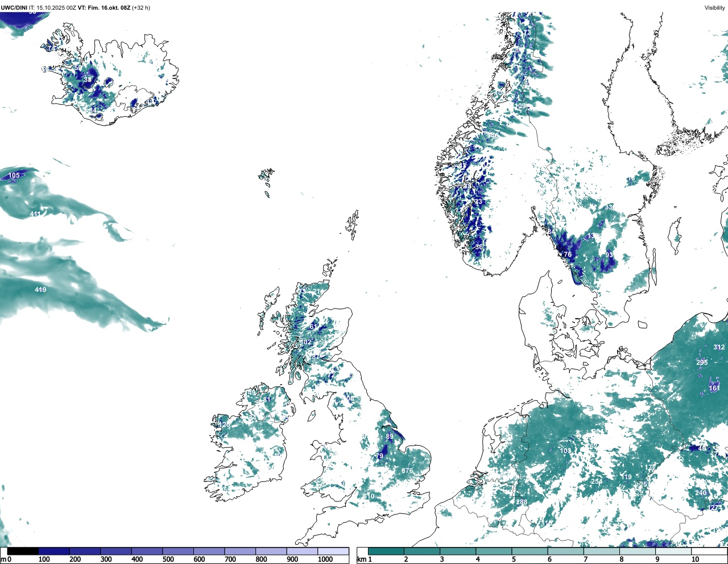This screenshot has width=728, height=564.
Task: Click the 288 value over Belgium area
Action: click(522, 502)
